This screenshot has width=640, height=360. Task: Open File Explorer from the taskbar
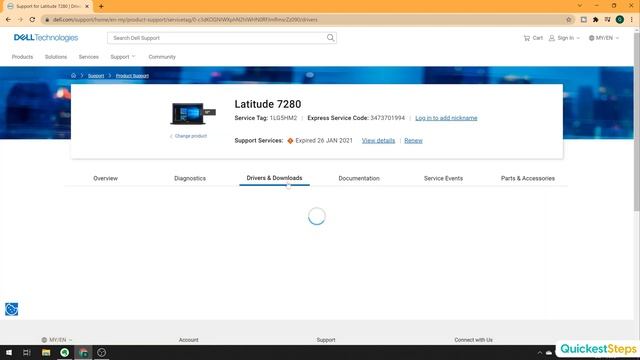click(46, 352)
